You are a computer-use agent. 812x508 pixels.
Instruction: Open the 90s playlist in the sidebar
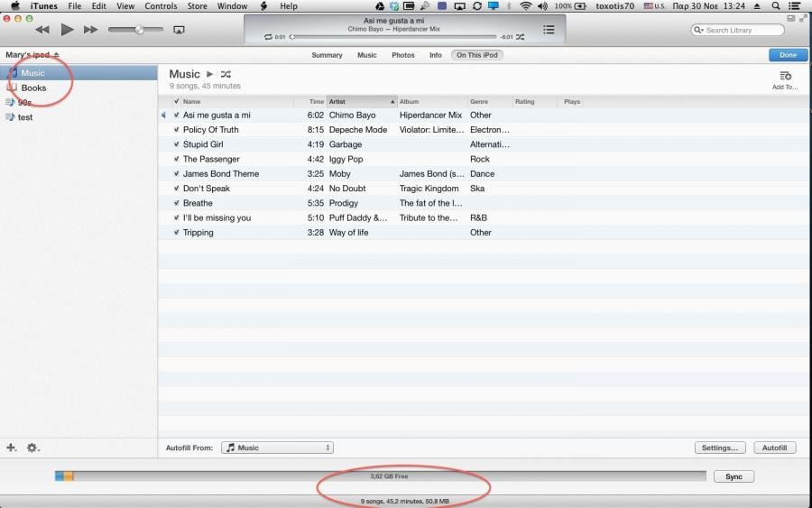pos(78,102)
